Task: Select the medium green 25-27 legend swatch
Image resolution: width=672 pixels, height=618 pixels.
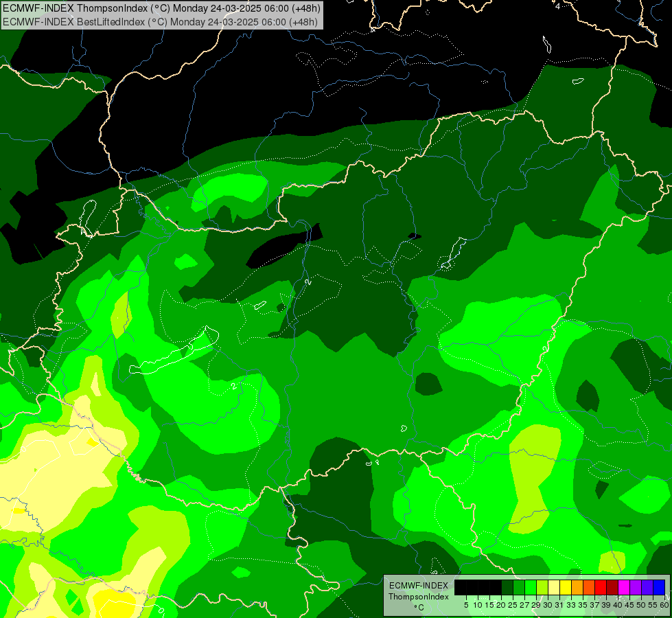Action: point(519,587)
